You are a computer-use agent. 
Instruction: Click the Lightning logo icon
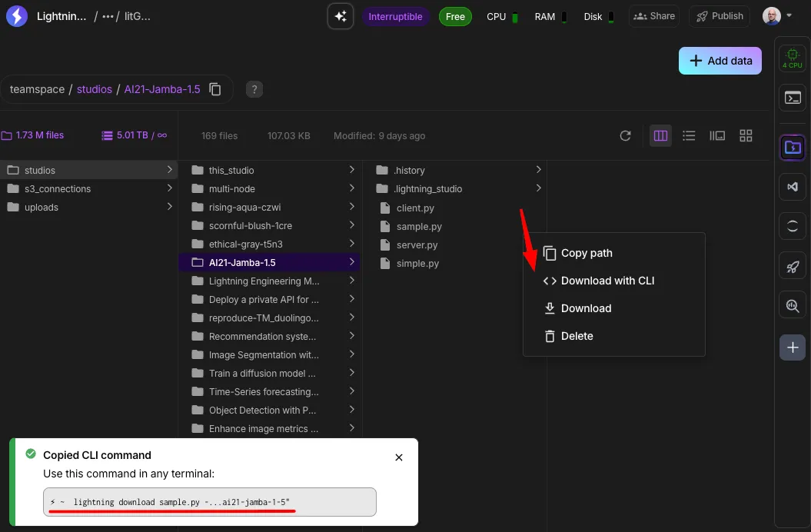17,16
